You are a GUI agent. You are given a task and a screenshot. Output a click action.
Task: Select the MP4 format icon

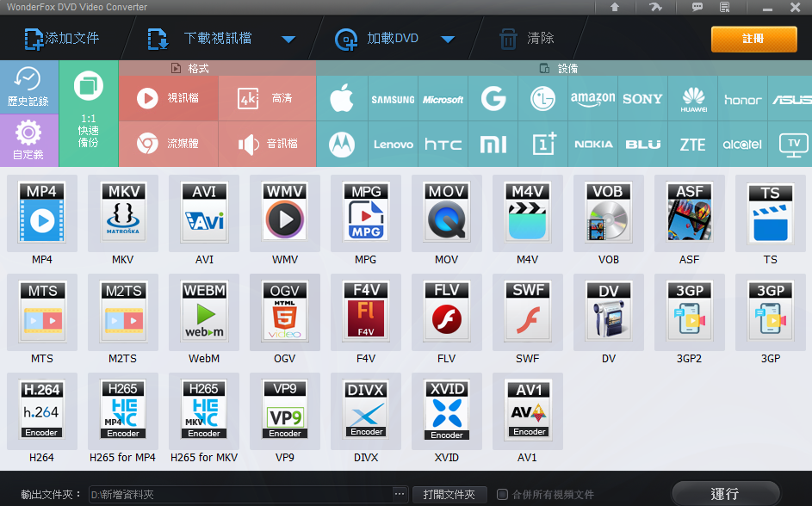[x=42, y=213]
